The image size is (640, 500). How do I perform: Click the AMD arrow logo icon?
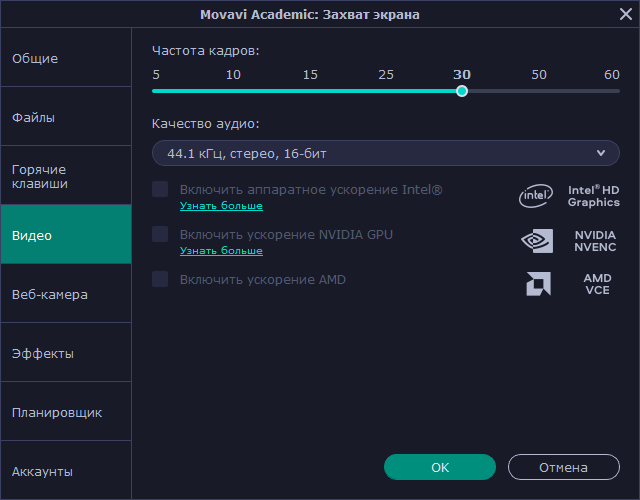coord(538,283)
